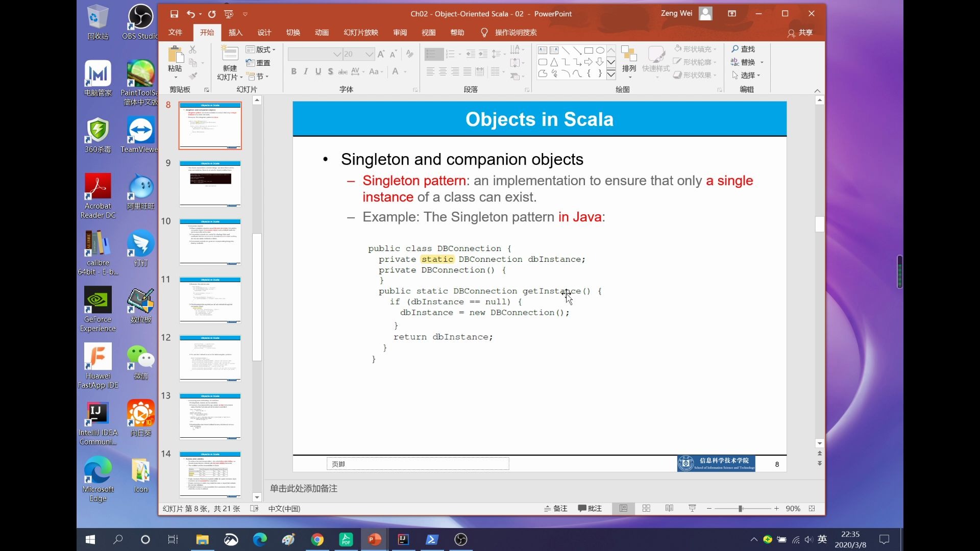Click the zoom slider handle
Screen dimensions: 980x551
(740, 509)
